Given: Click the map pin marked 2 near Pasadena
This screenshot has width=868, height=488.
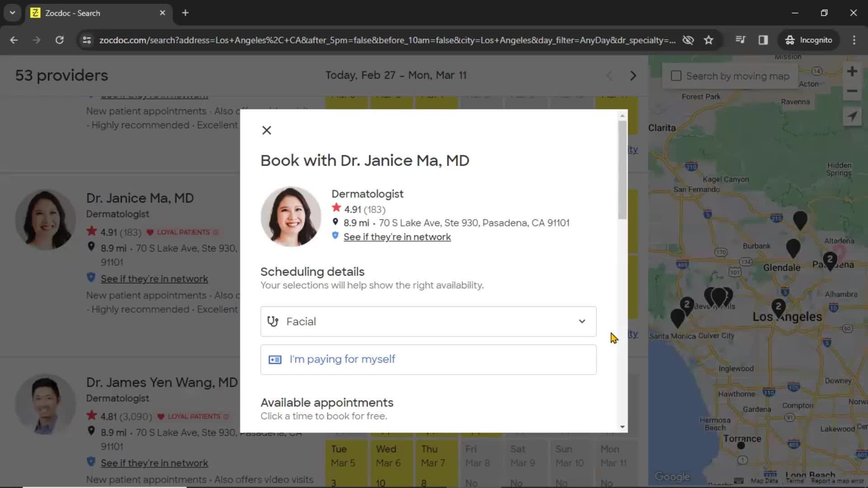Looking at the screenshot, I should coord(830,261).
